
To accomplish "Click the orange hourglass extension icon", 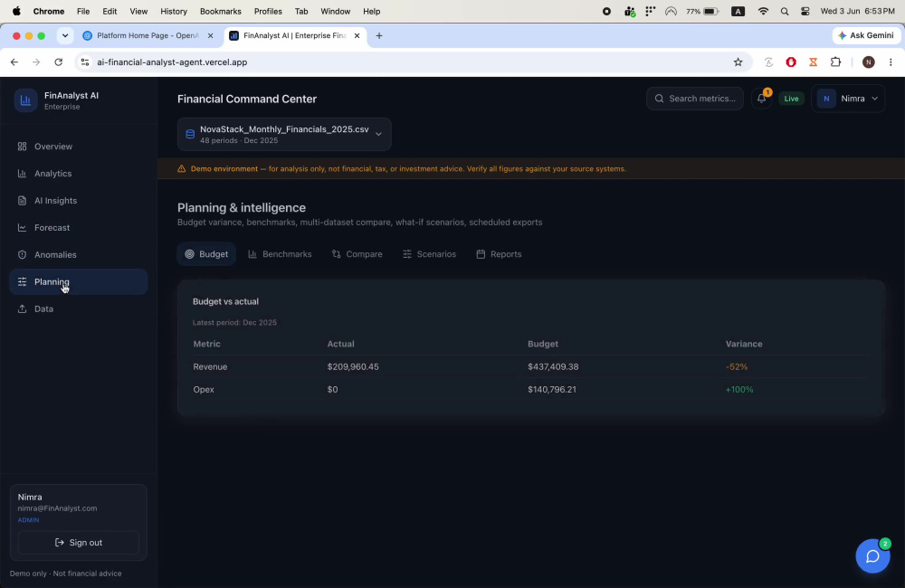I will [x=814, y=62].
